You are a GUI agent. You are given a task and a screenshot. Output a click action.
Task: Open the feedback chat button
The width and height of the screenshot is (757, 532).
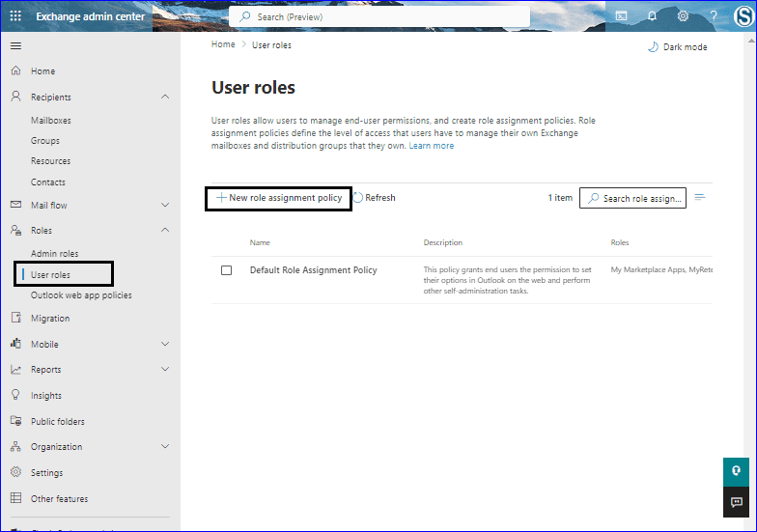[736, 502]
